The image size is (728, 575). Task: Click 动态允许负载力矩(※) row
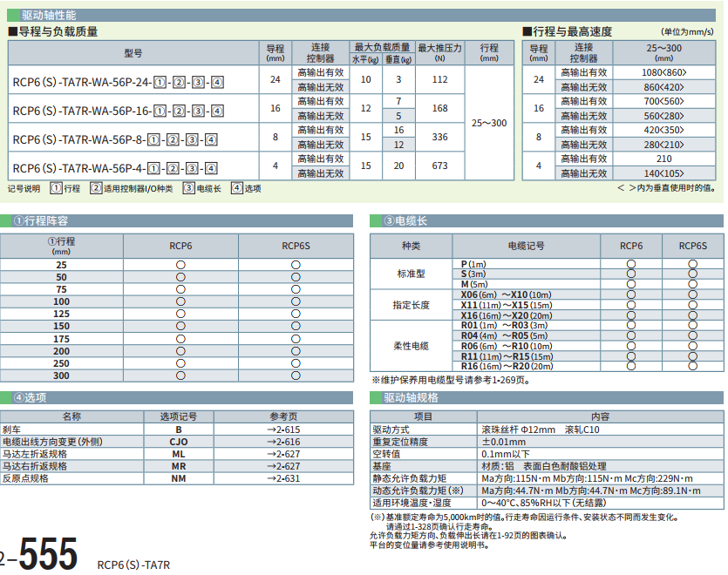[547, 490]
